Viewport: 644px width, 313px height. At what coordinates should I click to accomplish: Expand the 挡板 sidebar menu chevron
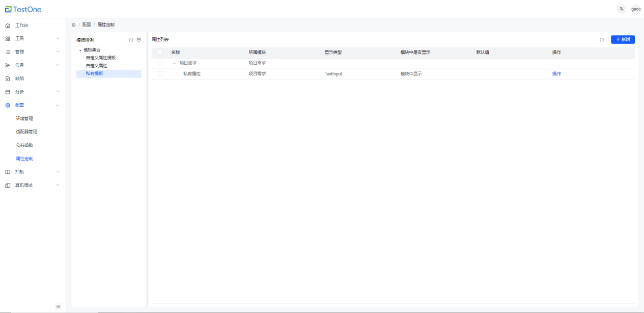(58, 172)
